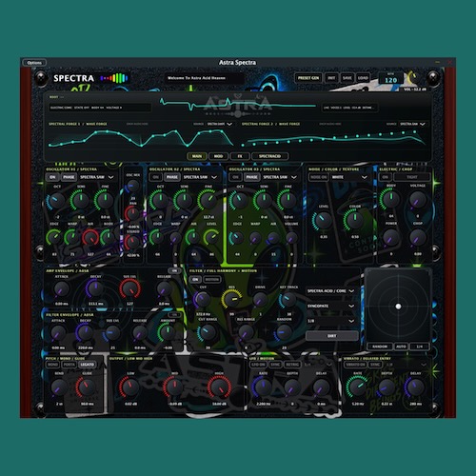Screen dimensions: 476x476
Task: Select LEGATO glide mode
Action: click(x=87, y=365)
